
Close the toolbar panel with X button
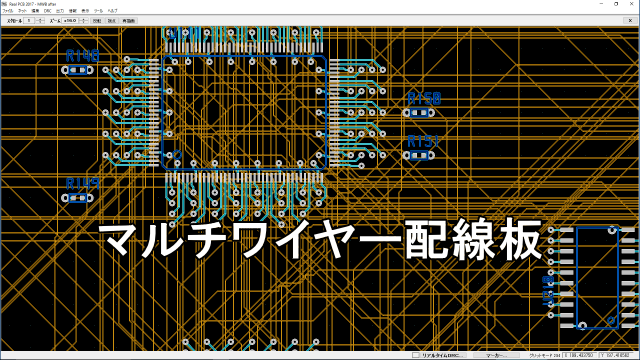(x=630, y=20)
